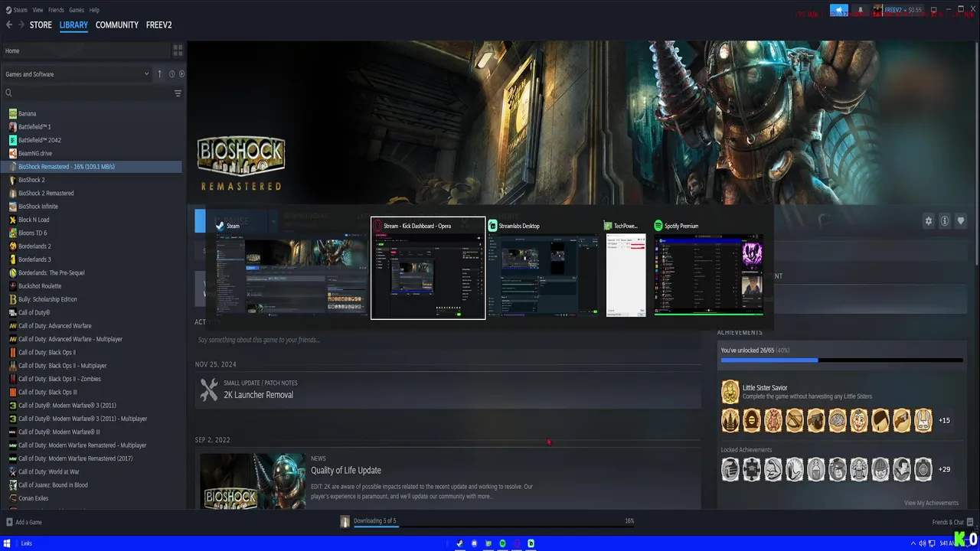Click Steam icon in Windows taskbar
The image size is (980, 551).
(x=459, y=543)
